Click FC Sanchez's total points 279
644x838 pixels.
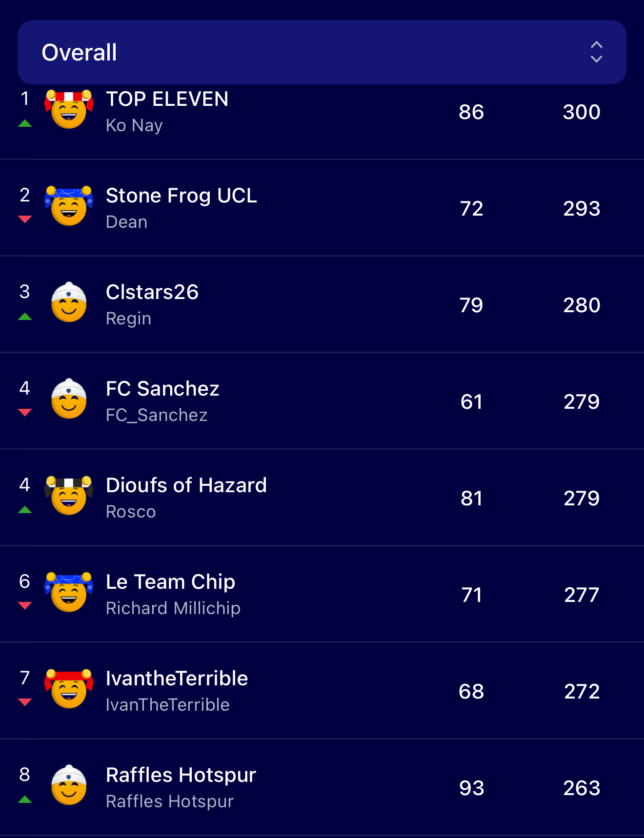(x=582, y=401)
